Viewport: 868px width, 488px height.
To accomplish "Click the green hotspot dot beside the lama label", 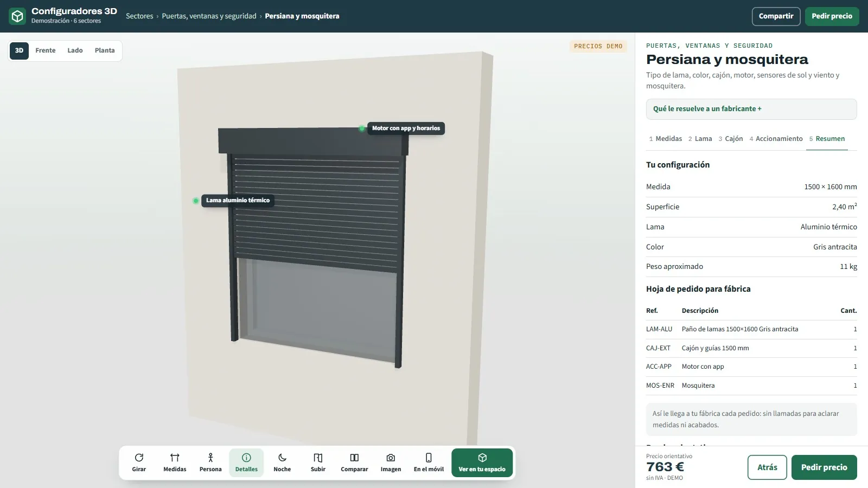I will pos(196,201).
